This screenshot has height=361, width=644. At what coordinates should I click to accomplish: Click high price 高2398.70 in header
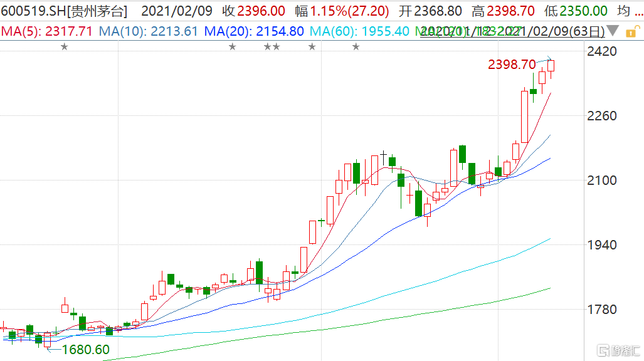[503, 11]
